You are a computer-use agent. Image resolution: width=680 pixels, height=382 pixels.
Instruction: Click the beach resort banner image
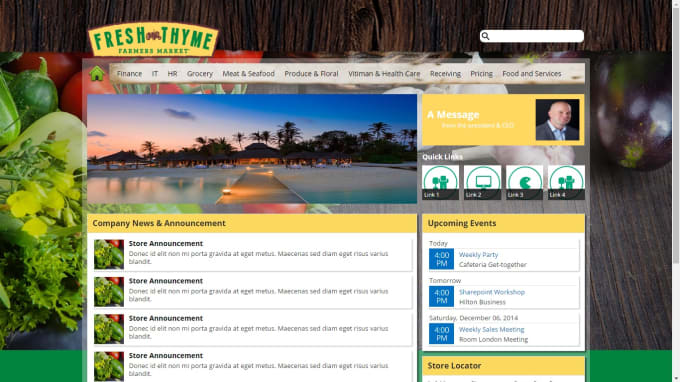pos(252,149)
